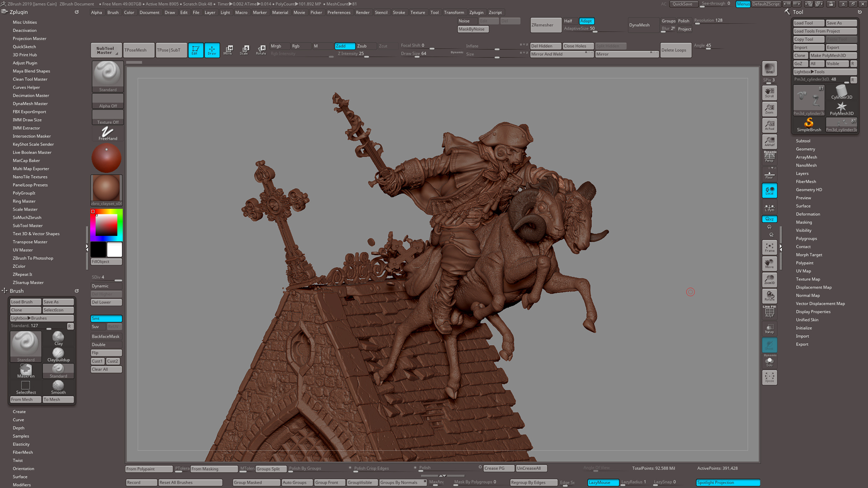This screenshot has width=868, height=488.
Task: Select the white main color swatch
Action: pyautogui.click(x=114, y=250)
